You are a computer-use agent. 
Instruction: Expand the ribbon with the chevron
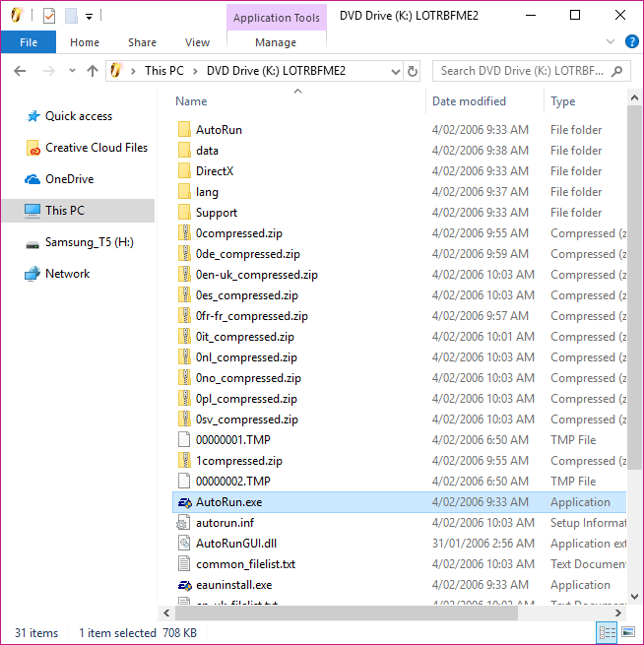611,41
